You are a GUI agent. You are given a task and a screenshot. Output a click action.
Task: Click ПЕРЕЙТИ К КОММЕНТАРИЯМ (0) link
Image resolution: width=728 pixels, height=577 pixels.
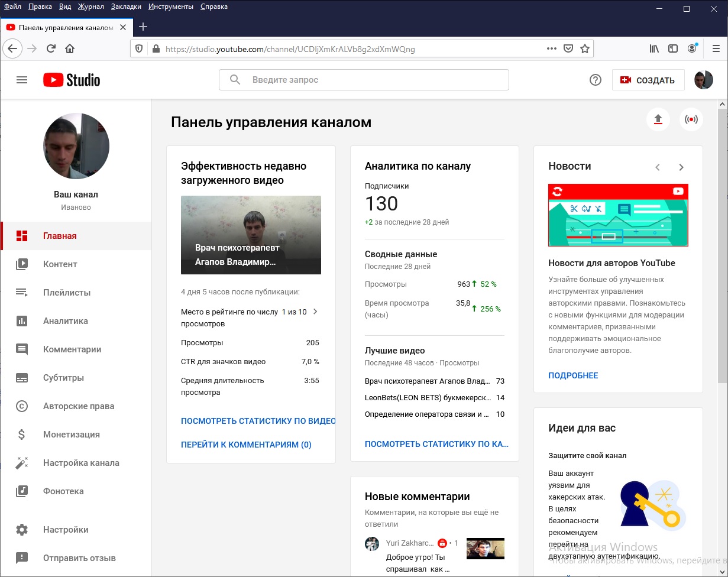coord(246,445)
